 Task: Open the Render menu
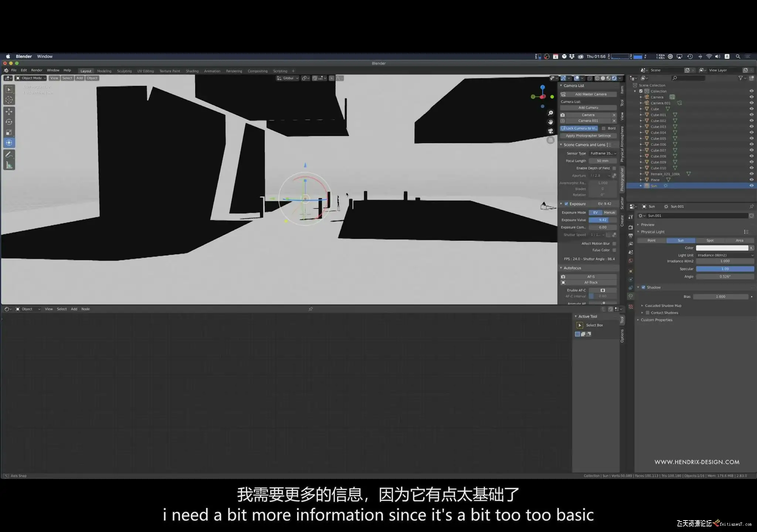tap(37, 70)
